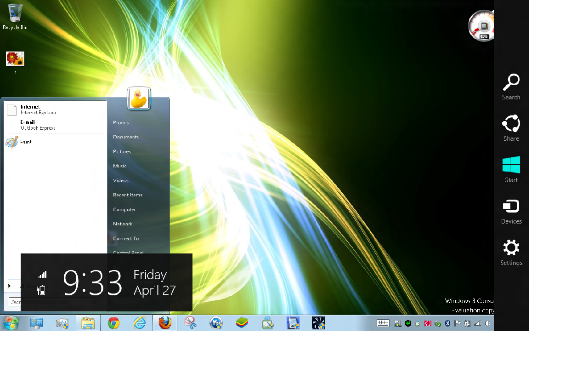
Task: Open Computer in the Start menu
Action: click(124, 209)
